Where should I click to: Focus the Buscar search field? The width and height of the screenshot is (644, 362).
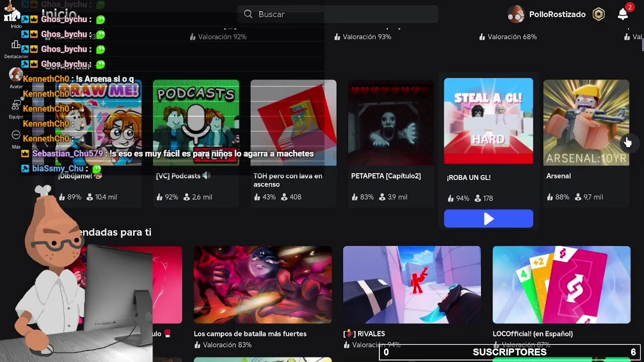pos(338,14)
